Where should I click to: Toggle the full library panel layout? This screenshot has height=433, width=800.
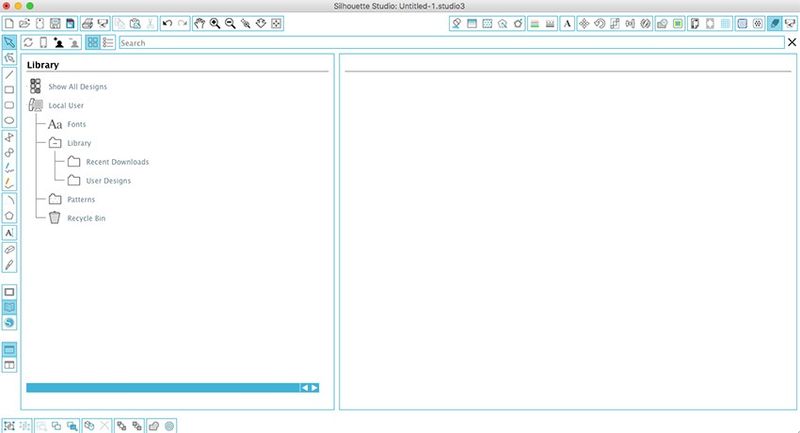pyautogui.click(x=9, y=350)
